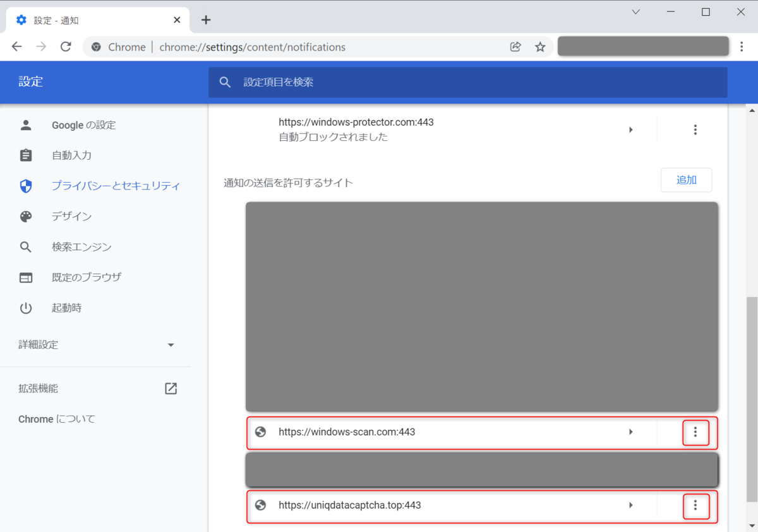Screen dimensions: 758x532
Task: Select the プライバシーとセキュリティ shield icon
Action: [26, 186]
